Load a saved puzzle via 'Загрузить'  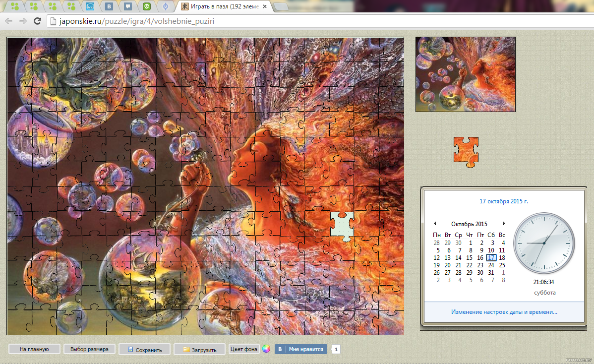click(200, 350)
